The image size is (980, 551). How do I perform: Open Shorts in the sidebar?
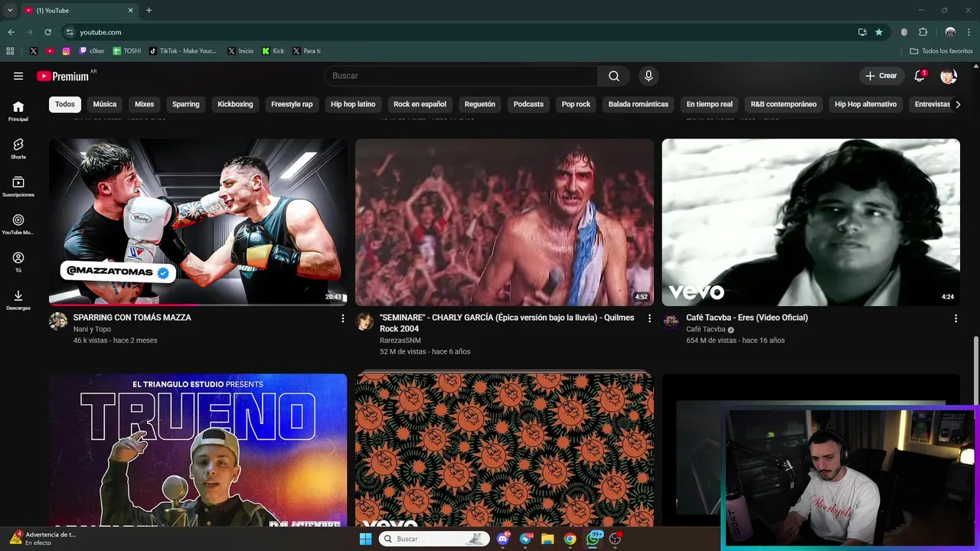18,148
